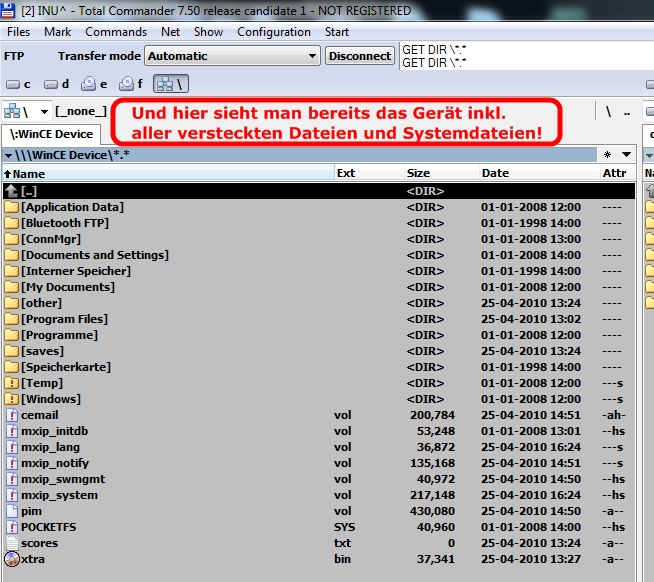Select the \:WinCE Device tab
The width and height of the screenshot is (654, 582).
51,134
